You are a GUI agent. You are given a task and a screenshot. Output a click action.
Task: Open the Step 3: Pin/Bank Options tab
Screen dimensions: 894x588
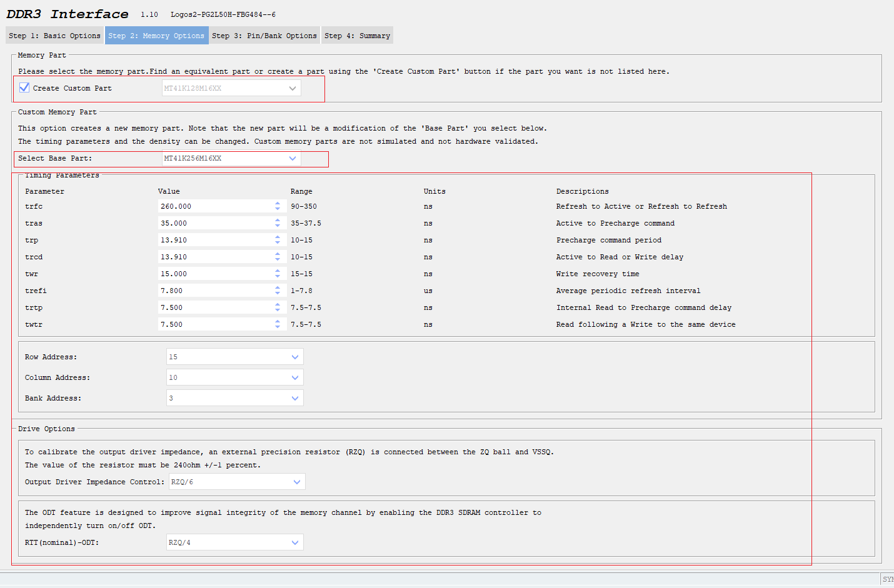click(x=264, y=35)
